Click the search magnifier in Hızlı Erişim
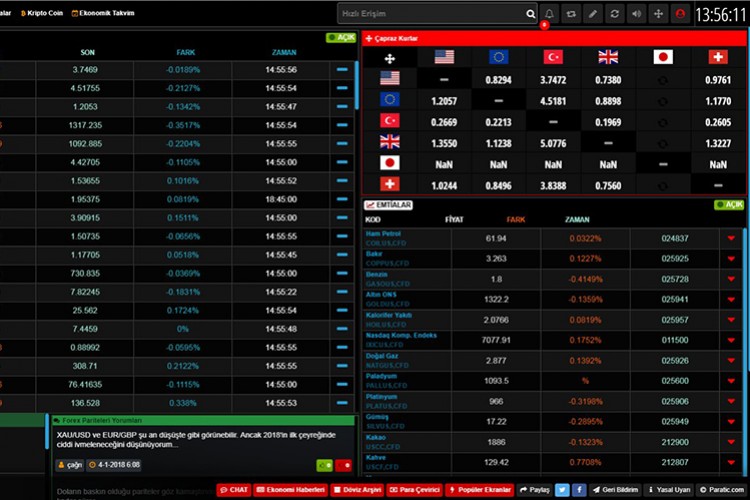Image resolution: width=750 pixels, height=500 pixels. [x=531, y=15]
